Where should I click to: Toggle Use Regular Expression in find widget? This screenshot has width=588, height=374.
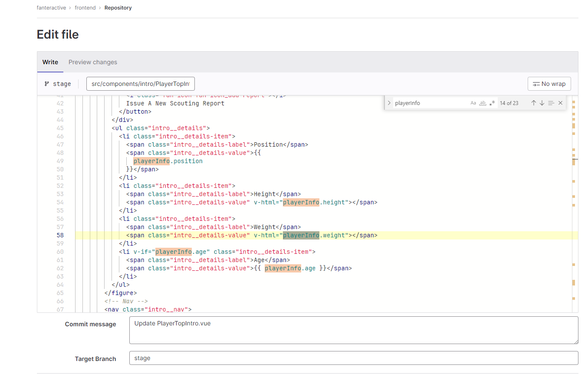coord(492,103)
